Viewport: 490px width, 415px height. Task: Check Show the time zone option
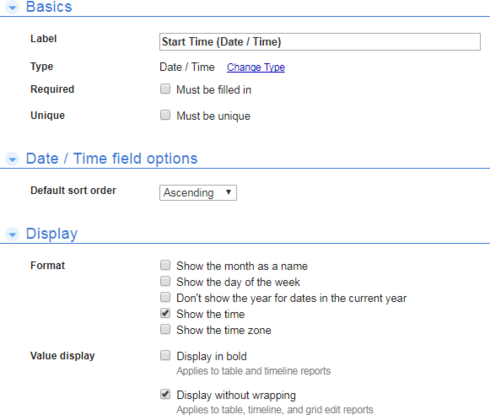pos(165,329)
